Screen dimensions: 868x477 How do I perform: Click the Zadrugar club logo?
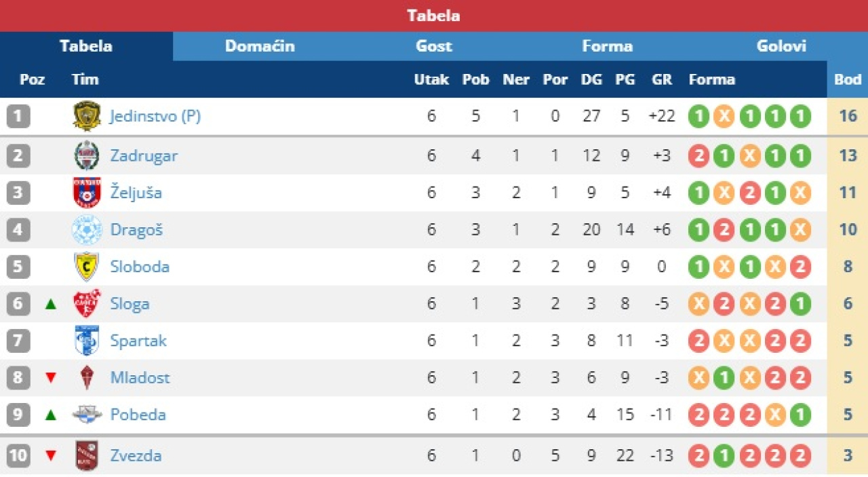coord(87,155)
